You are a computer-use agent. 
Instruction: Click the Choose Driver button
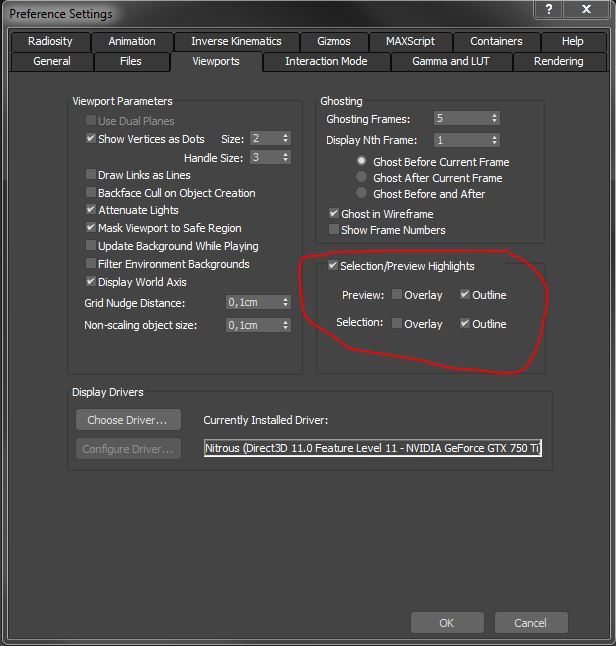pos(127,420)
